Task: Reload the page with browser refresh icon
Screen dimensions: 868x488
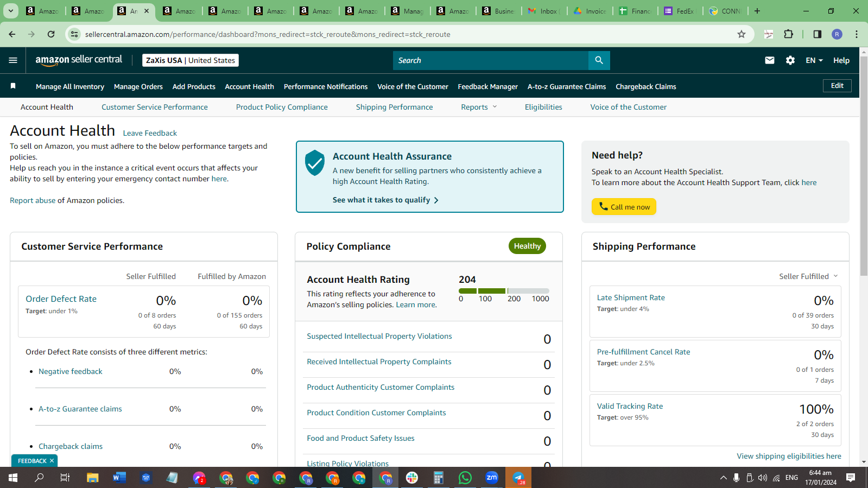Action: [x=51, y=34]
